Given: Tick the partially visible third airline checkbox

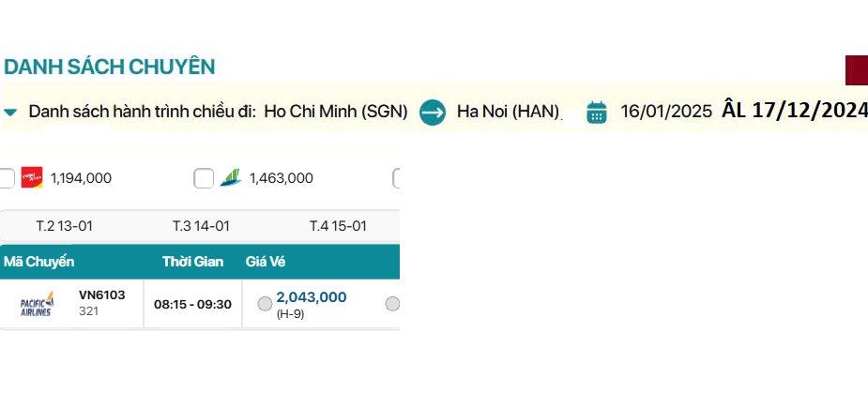Looking at the screenshot, I should coord(397,178).
